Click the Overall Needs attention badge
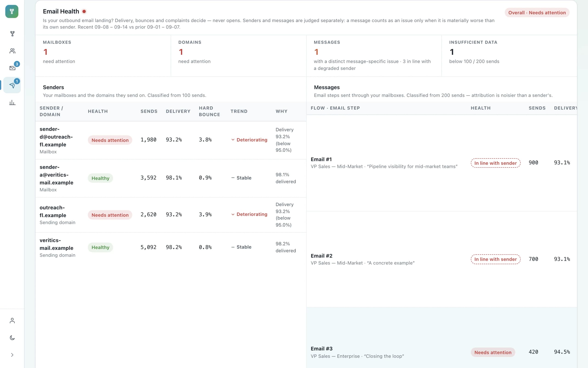The image size is (588, 368). (537, 13)
